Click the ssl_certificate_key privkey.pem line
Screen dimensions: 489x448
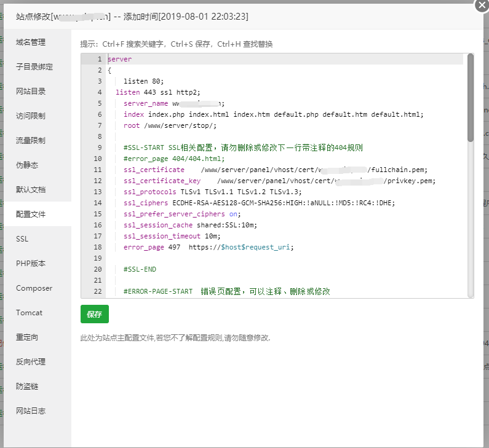pyautogui.click(x=279, y=181)
